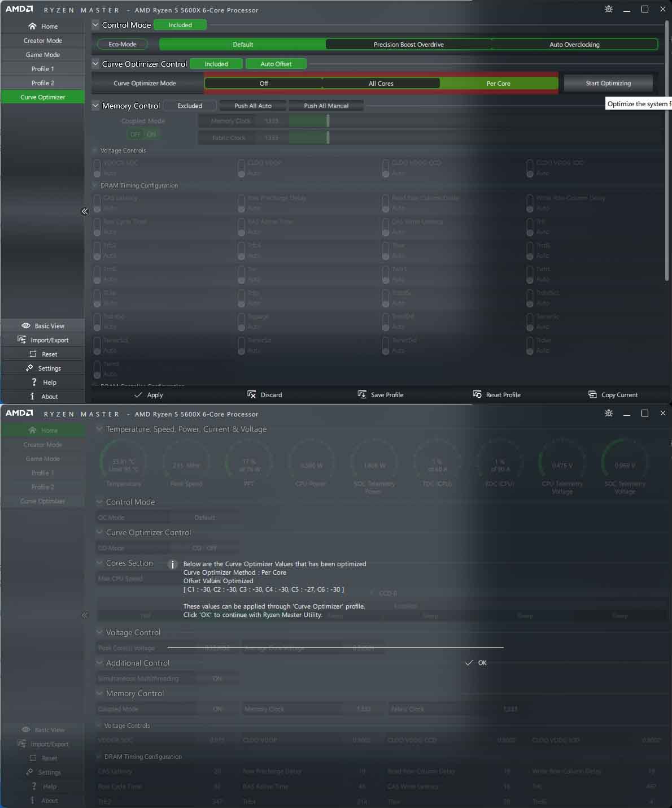Screen dimensions: 672x808
Task: Select Curve Optimizer tab in top window
Action: point(42,97)
